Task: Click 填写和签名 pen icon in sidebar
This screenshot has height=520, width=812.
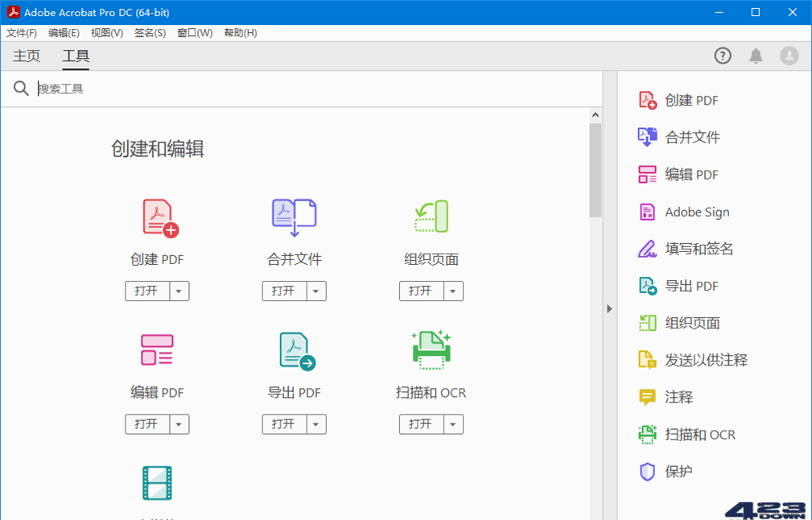Action: tap(647, 249)
